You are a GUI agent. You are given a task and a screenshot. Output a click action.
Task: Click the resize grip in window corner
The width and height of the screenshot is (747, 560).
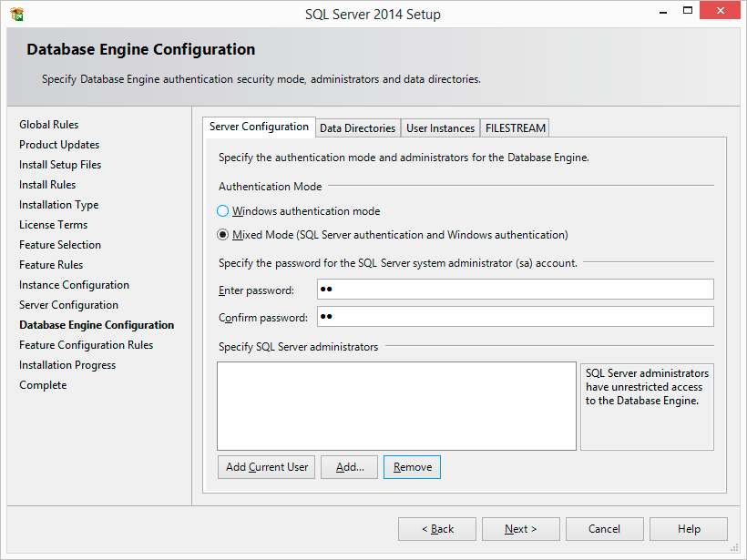(734, 548)
